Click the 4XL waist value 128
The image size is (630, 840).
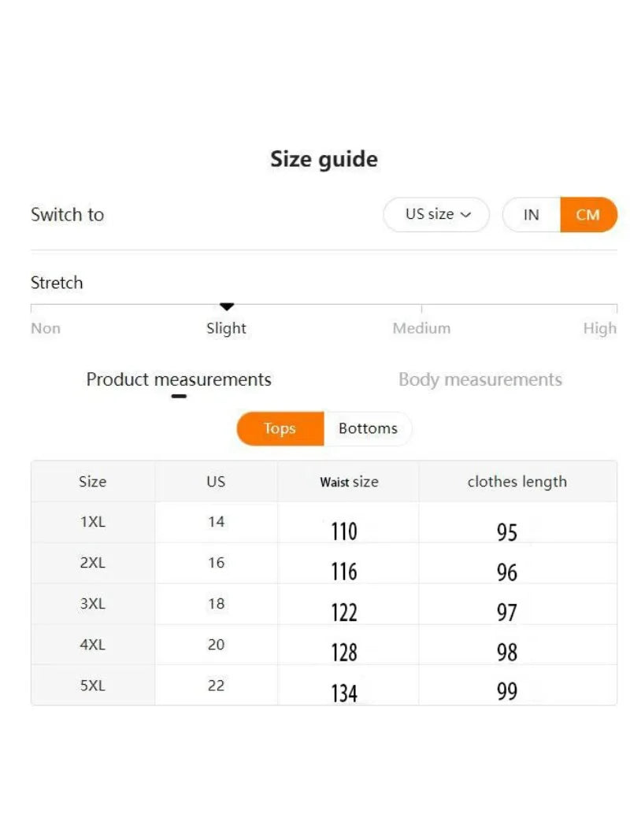(x=344, y=653)
